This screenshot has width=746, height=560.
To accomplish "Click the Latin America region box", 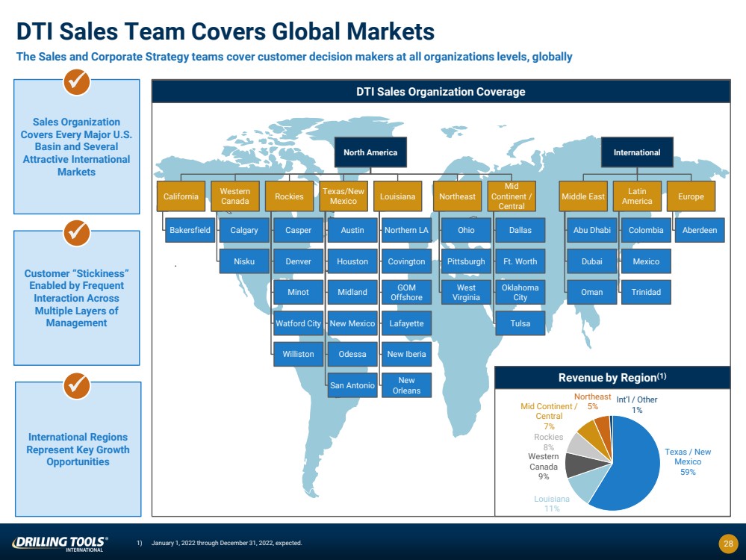I will (x=637, y=196).
